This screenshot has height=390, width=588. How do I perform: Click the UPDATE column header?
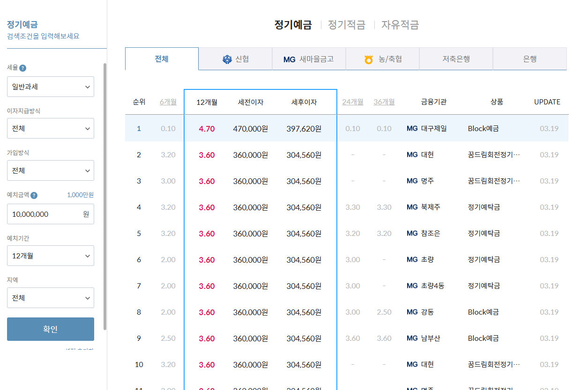pyautogui.click(x=547, y=102)
